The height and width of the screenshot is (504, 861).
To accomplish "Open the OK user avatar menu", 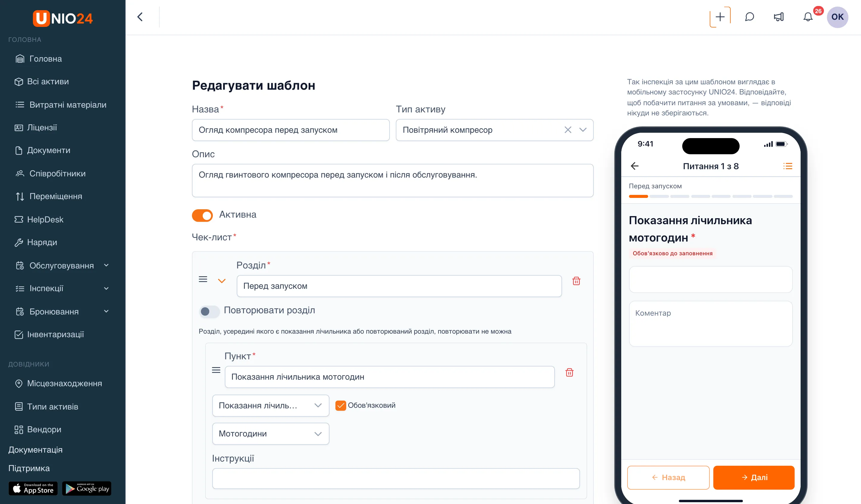I will point(837,17).
